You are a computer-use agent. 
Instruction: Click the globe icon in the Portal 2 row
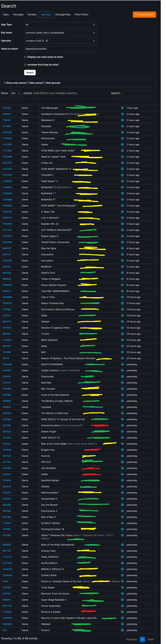point(122,630)
